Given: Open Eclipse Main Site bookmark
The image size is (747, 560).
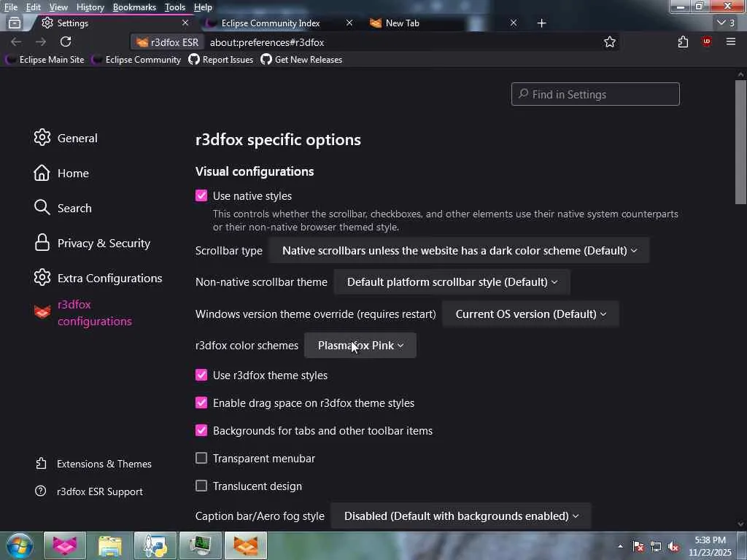Looking at the screenshot, I should (45, 60).
